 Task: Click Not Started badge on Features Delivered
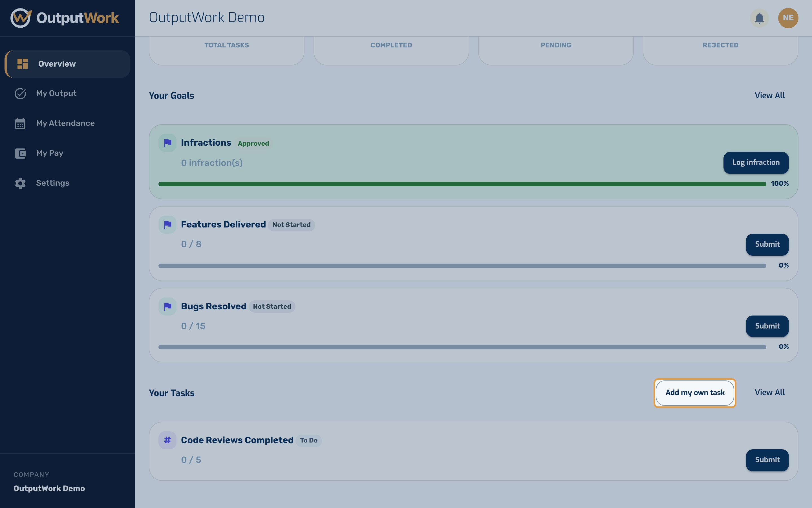291,225
